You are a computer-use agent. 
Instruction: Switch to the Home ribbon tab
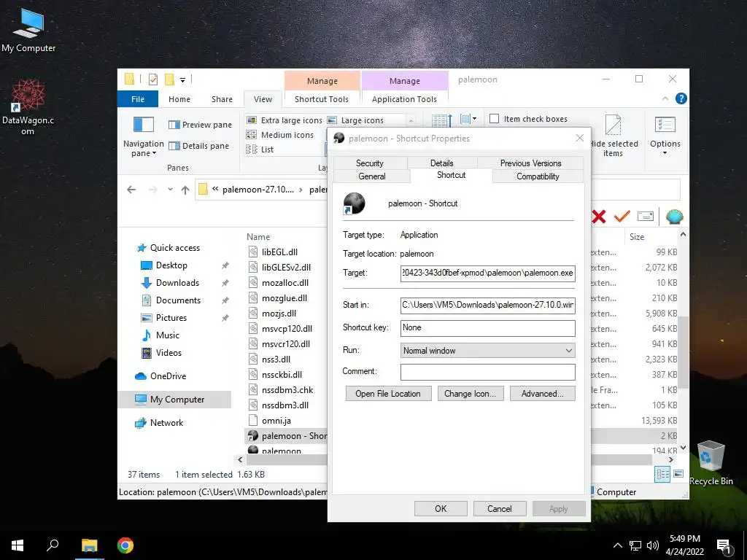[179, 99]
